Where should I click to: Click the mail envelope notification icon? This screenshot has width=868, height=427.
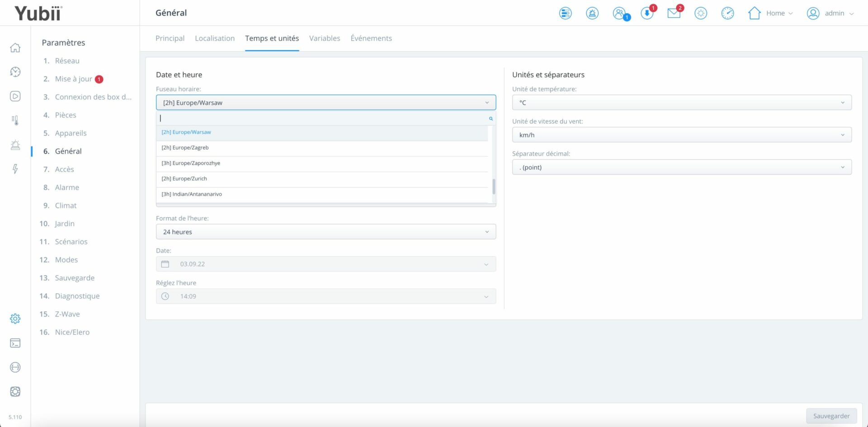point(674,13)
